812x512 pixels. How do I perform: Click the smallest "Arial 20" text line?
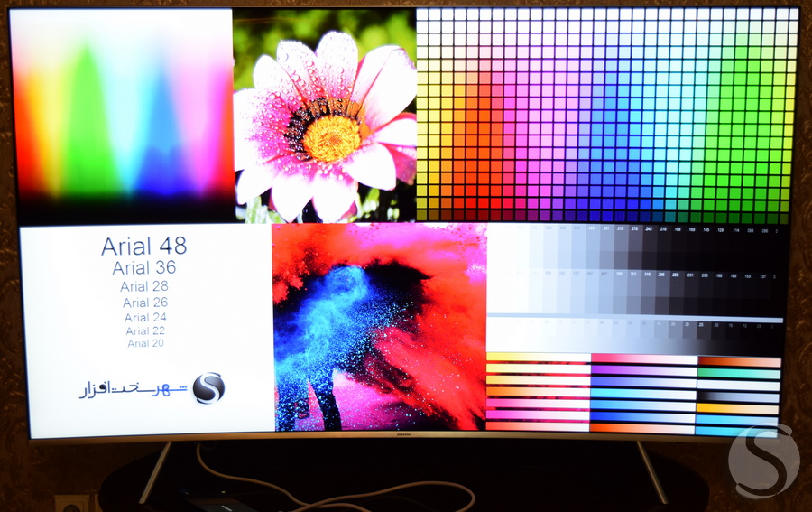(145, 343)
